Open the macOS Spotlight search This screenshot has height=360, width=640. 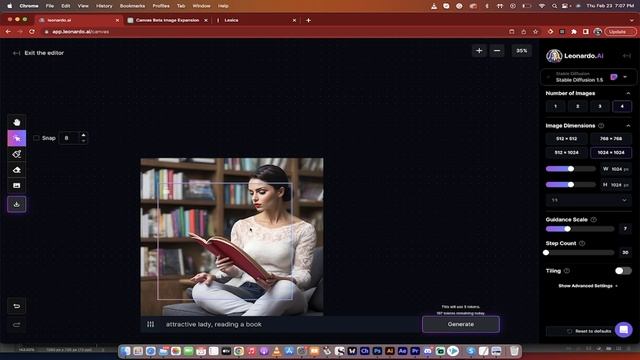pyautogui.click(x=554, y=6)
